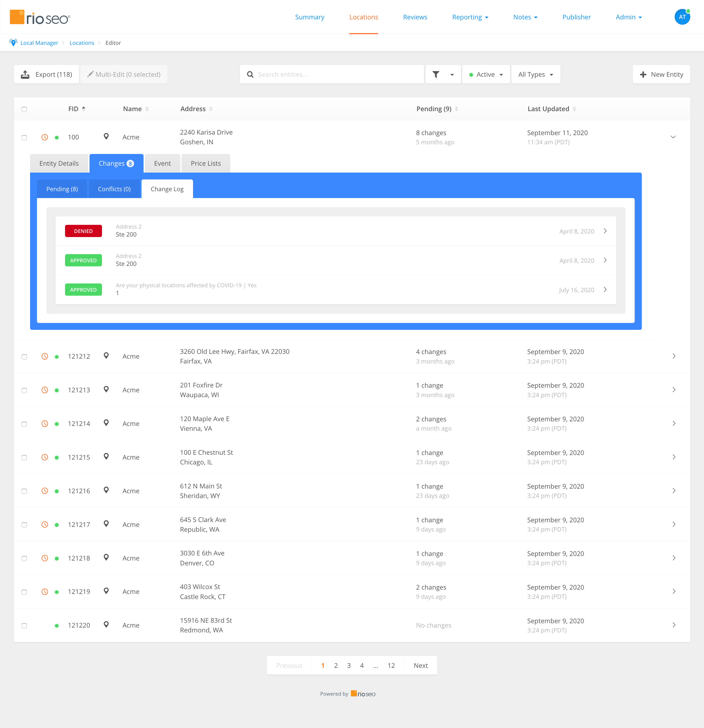Click the Locations breadcrumb link
Viewport: 704px width, 728px height.
pos(82,43)
